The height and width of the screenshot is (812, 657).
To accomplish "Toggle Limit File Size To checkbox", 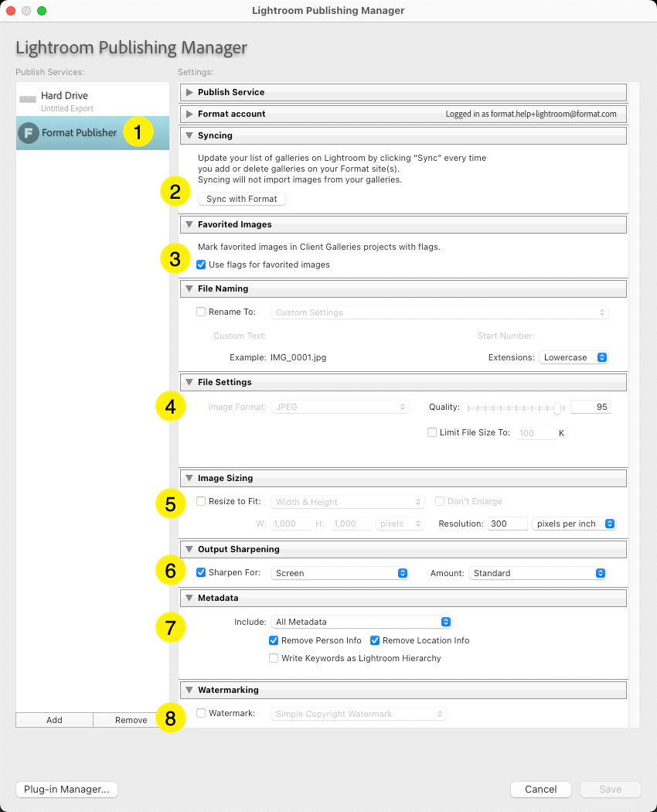I will [432, 432].
